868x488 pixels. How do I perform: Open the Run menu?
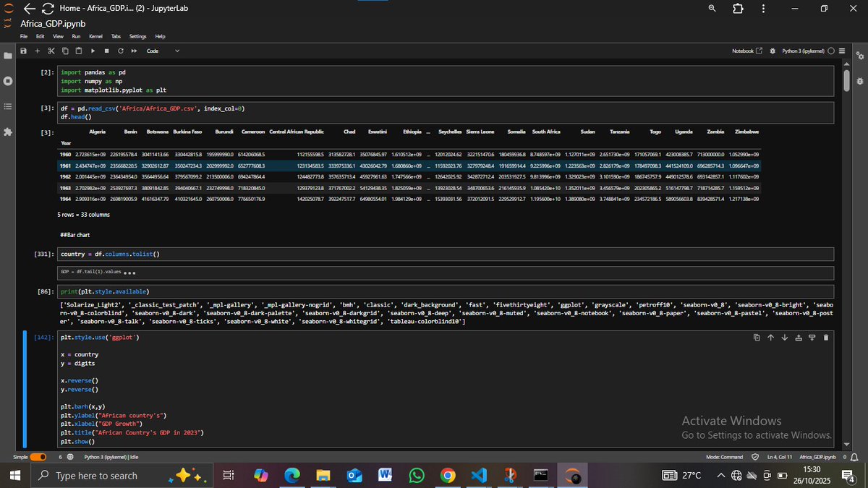coord(76,36)
